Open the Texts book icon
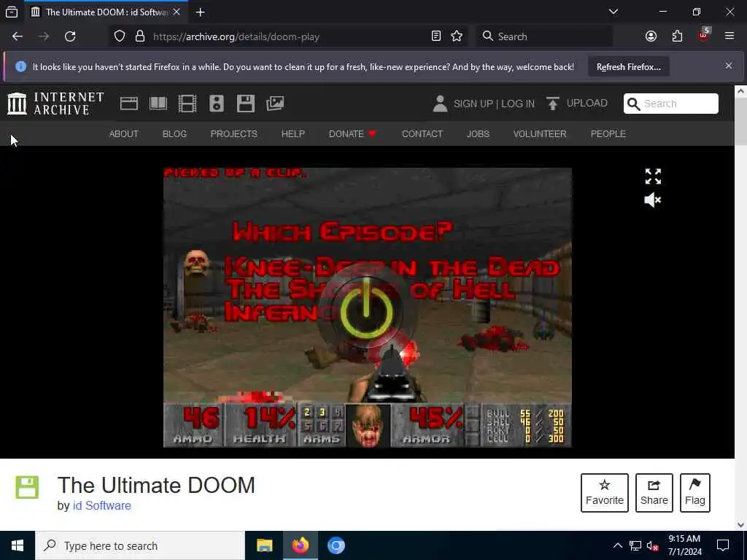The height and width of the screenshot is (560, 747). 158,104
